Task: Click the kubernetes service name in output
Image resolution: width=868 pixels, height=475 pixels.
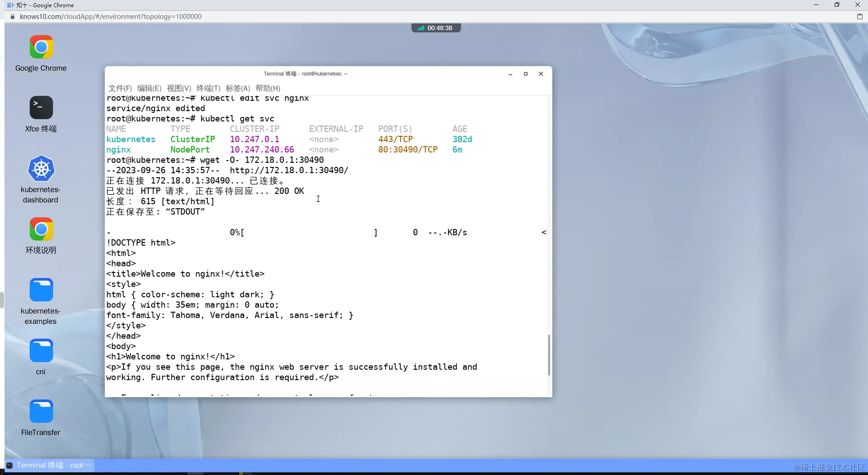Action: 131,139
